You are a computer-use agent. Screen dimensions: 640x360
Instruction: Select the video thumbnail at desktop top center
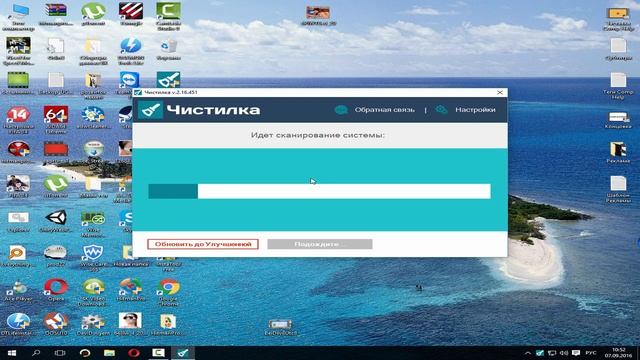click(318, 16)
